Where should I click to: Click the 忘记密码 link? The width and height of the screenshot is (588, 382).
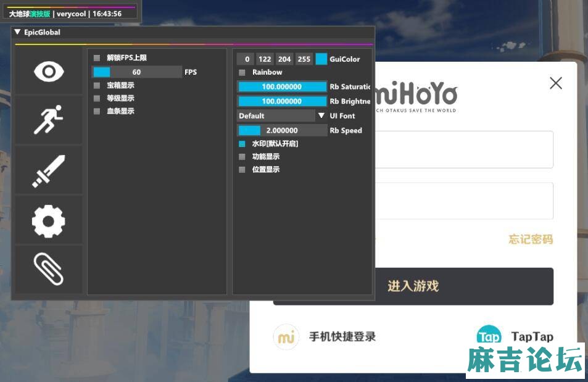coord(531,239)
